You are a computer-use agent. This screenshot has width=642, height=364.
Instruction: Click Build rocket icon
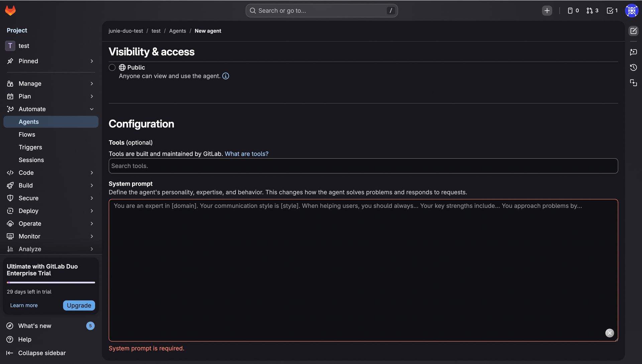click(10, 185)
